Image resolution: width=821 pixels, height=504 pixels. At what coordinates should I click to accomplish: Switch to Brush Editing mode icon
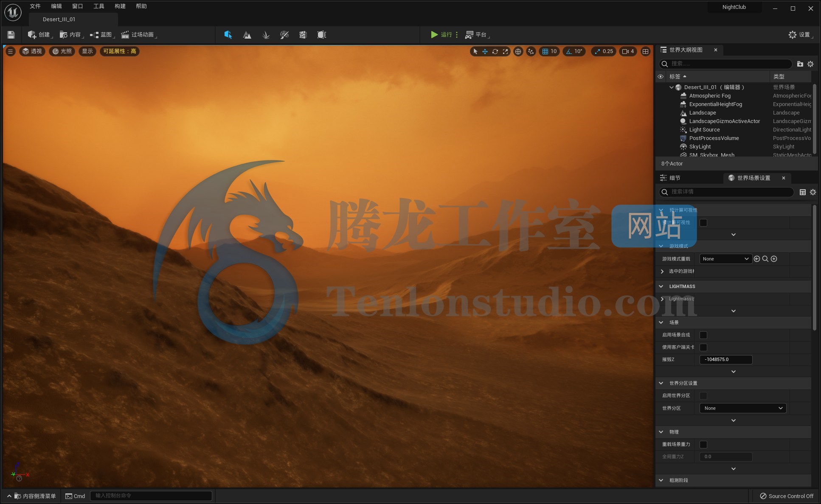point(322,35)
